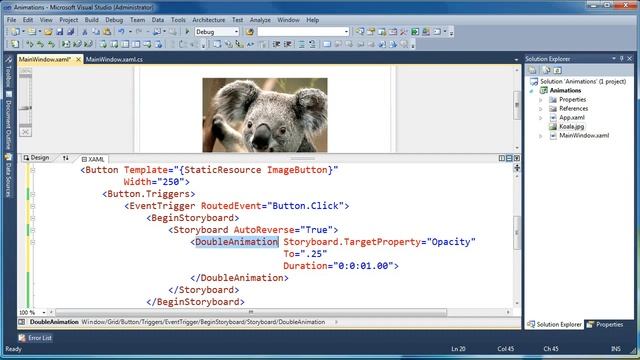This screenshot has width=640, height=360.
Task: Click the XAML editor horizontal scrollbar
Action: click(251, 312)
